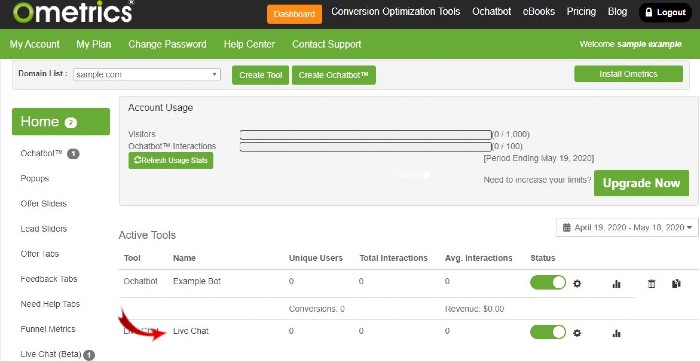
Task: Open settings gear for Example Bot
Action: pos(577,283)
